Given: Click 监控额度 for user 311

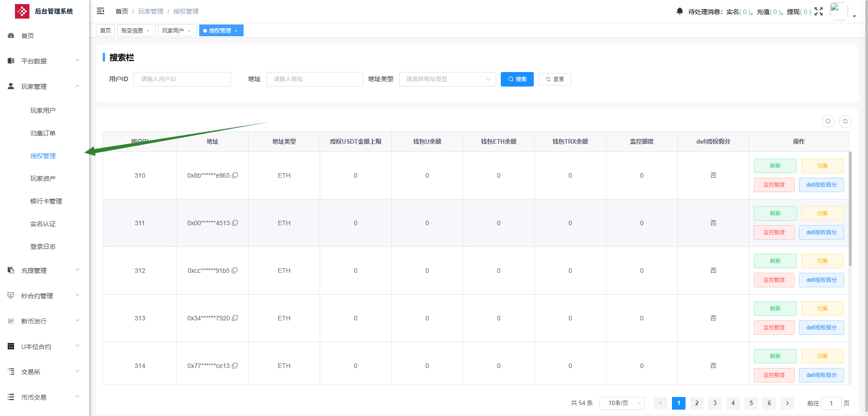Looking at the screenshot, I should (x=774, y=232).
